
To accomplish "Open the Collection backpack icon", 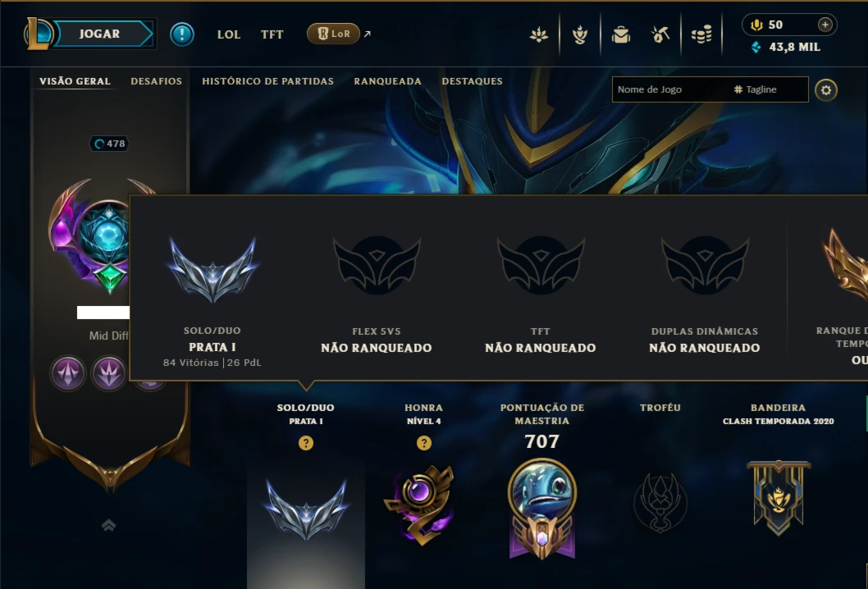I will pos(620,35).
